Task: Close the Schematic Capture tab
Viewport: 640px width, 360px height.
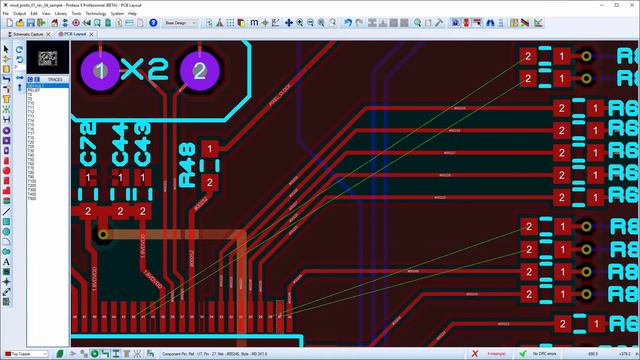Action: click(x=48, y=34)
